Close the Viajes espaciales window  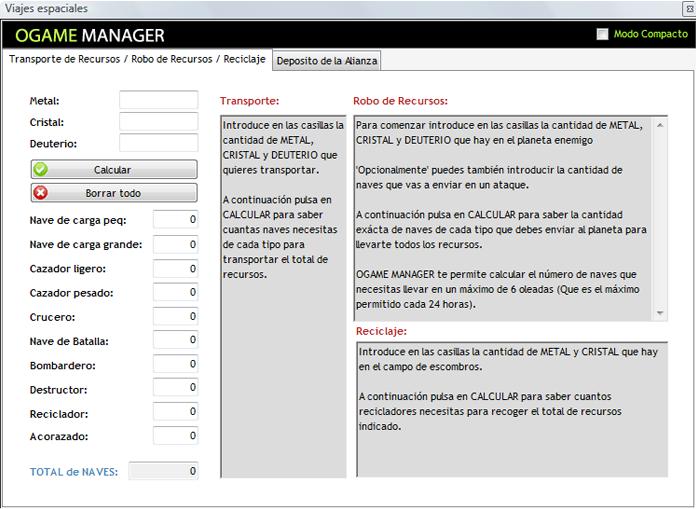pos(689,8)
